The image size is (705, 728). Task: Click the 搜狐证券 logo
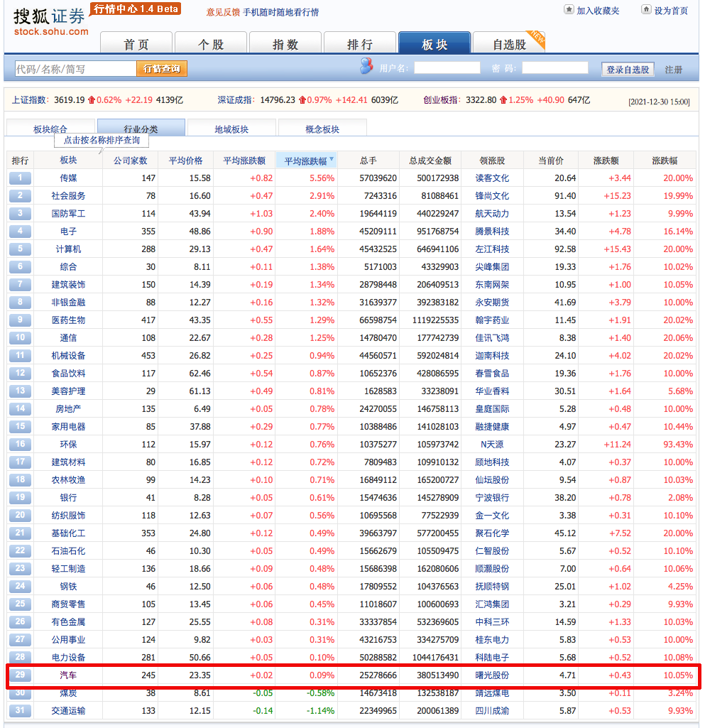pos(50,21)
